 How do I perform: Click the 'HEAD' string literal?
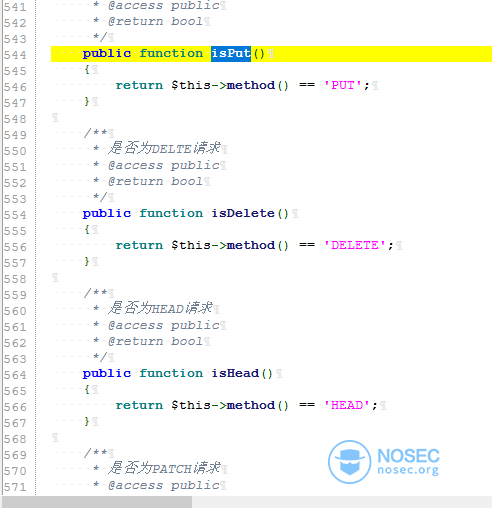pos(347,405)
